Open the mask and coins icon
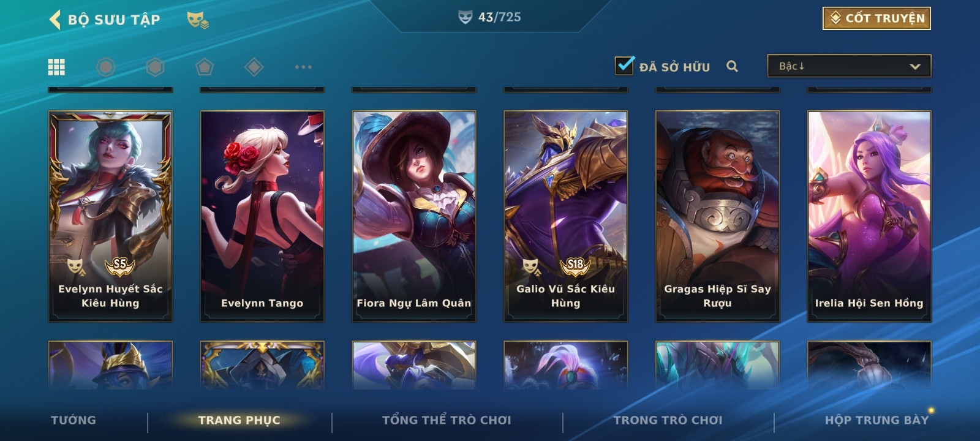 [197, 20]
